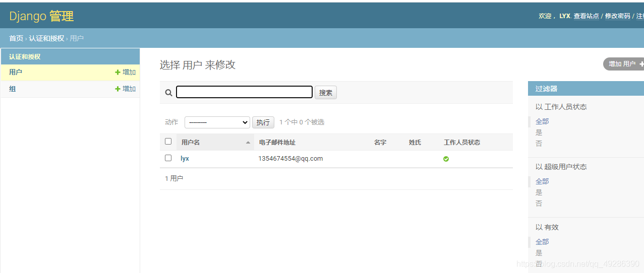Viewport: 644px width, 273px height.
Task: Click 增加 next to 组 in the sidebar
Action: (126, 89)
